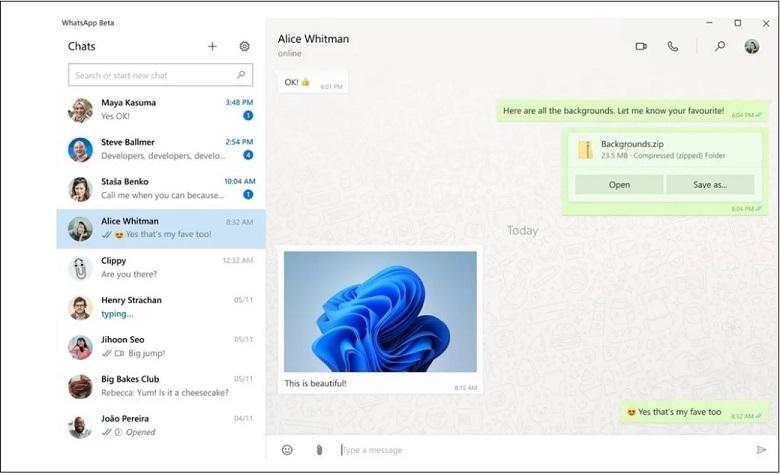Open Henry Strachan's chat showing typing
Image resolution: width=780 pixels, height=474 pixels.
pos(160,307)
